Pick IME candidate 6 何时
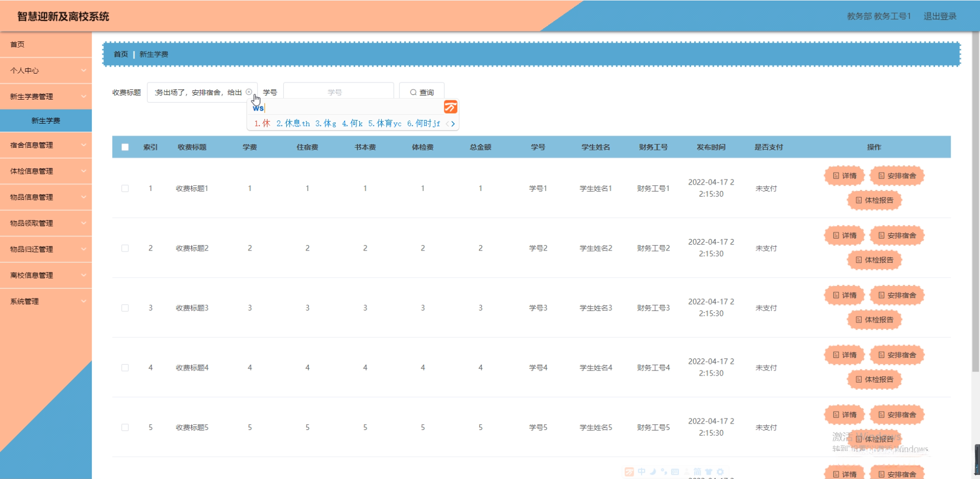This screenshot has width=980, height=479. 424,124
